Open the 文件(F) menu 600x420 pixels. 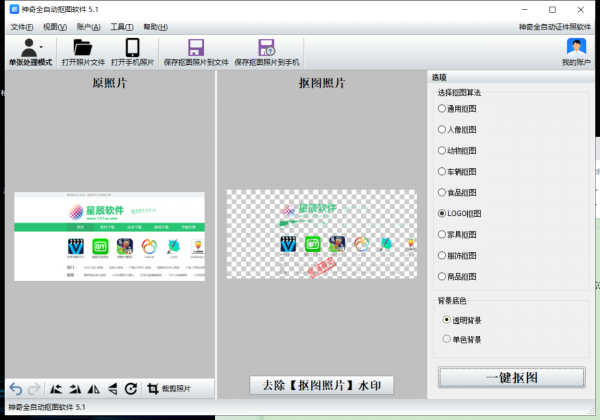(22, 27)
